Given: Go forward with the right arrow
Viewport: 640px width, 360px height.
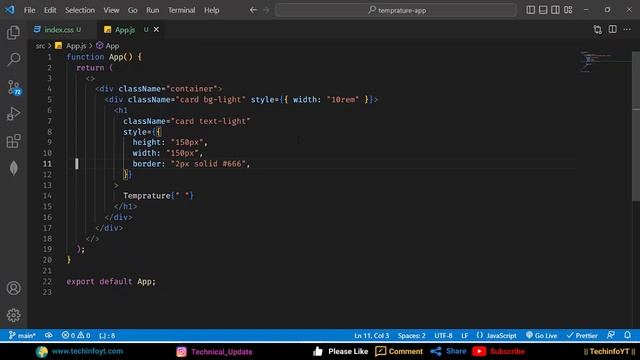Looking at the screenshot, I should tap(266, 10).
